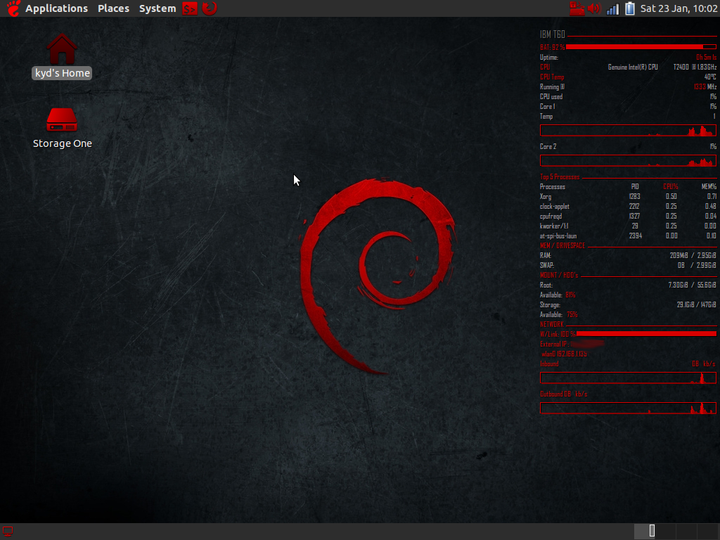Click the MOUNT / HDD's heading

tap(559, 275)
